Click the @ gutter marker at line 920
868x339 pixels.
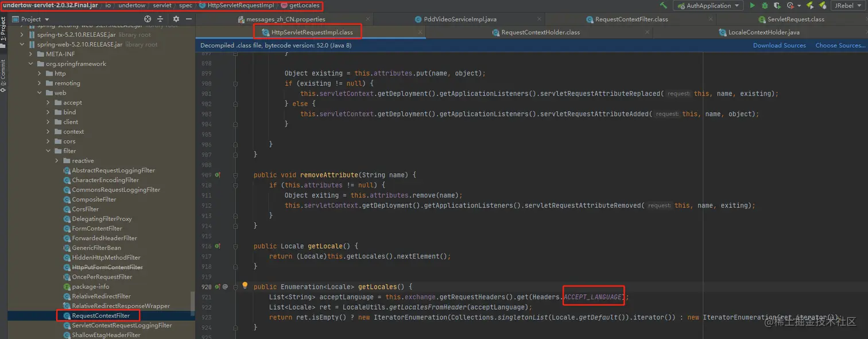225,286
